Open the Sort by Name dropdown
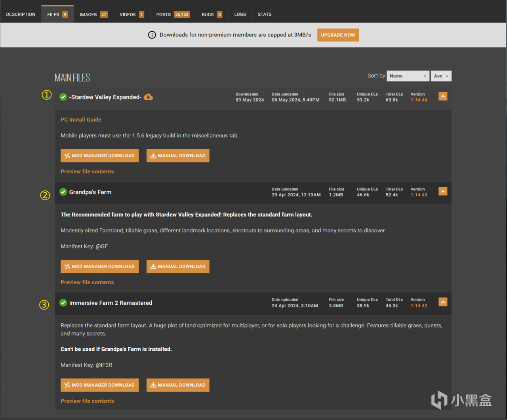 408,76
